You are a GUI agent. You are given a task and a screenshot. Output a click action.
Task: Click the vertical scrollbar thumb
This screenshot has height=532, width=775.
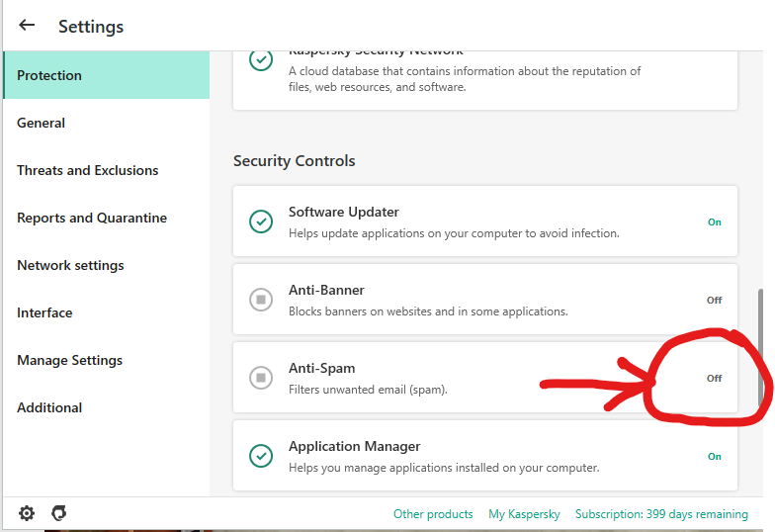tap(759, 346)
